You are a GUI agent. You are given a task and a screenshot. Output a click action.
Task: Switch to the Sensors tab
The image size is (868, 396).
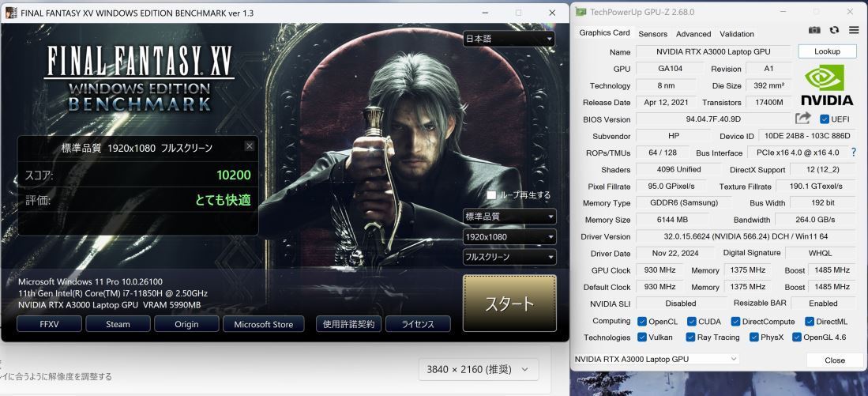click(x=652, y=34)
